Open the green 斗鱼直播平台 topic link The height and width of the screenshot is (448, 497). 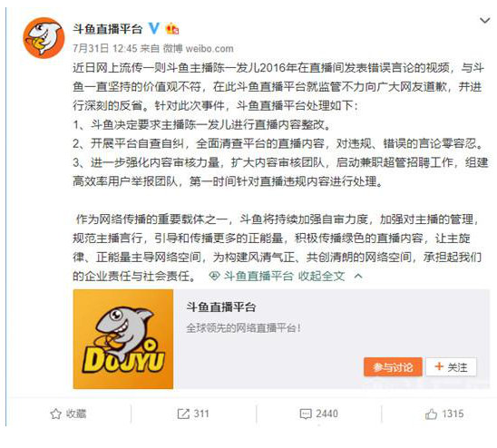click(x=258, y=277)
